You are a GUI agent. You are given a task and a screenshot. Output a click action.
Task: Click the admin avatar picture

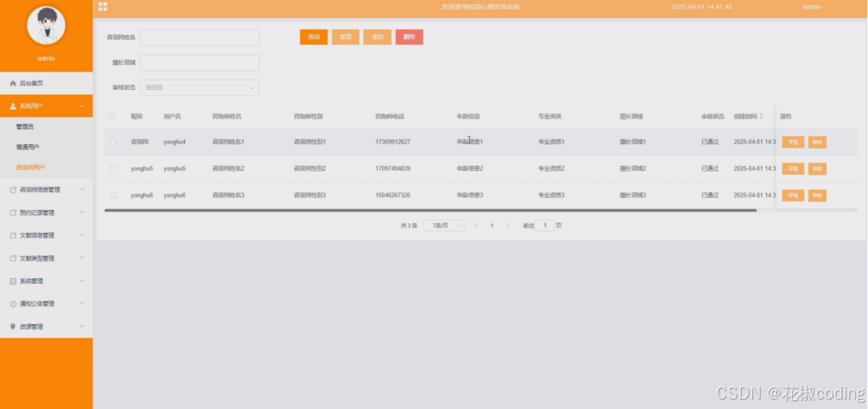(x=46, y=25)
